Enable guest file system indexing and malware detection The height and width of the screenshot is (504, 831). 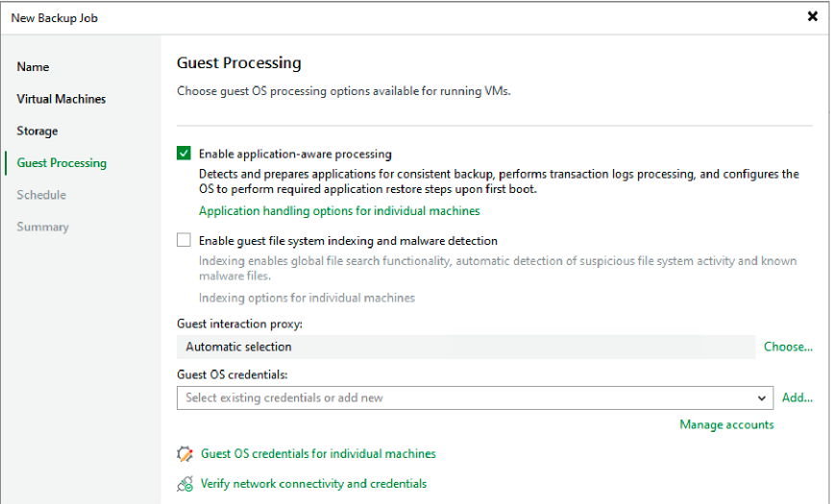click(x=183, y=240)
